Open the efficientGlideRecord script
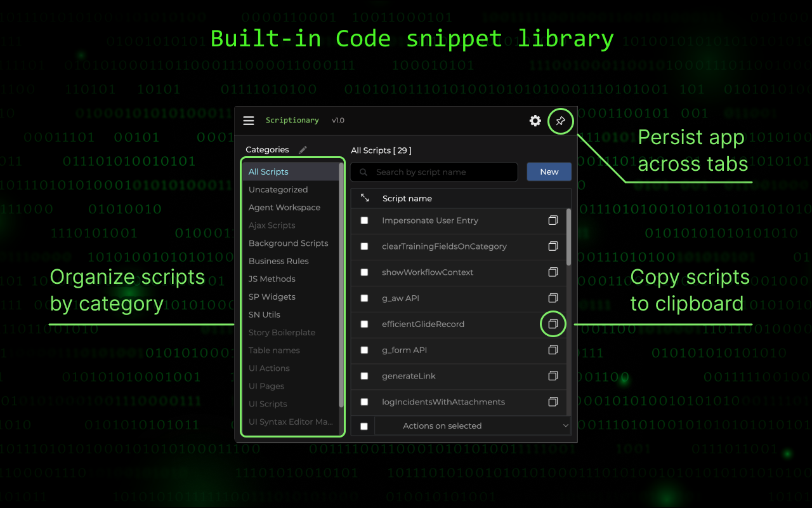This screenshot has width=812, height=508. (x=423, y=324)
